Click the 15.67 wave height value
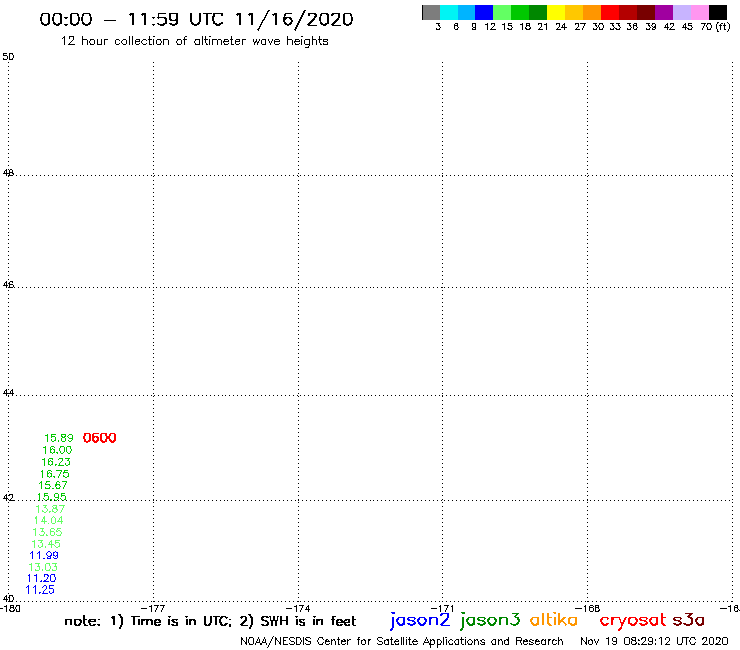This screenshot has width=740, height=650. pos(53,485)
